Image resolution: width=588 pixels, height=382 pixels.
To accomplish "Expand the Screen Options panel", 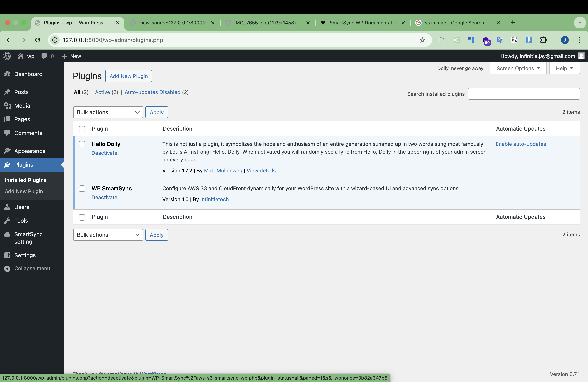I will click(x=518, y=68).
